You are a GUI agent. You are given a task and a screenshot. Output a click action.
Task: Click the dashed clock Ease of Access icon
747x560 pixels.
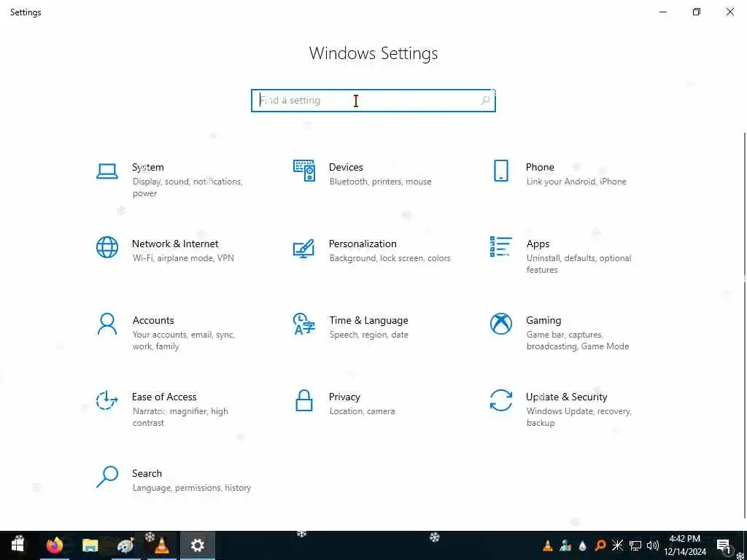[x=107, y=400]
